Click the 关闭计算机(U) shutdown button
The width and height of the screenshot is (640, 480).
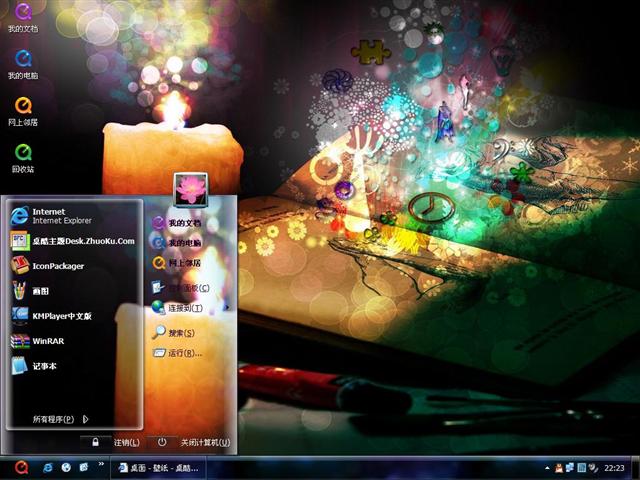click(x=205, y=442)
